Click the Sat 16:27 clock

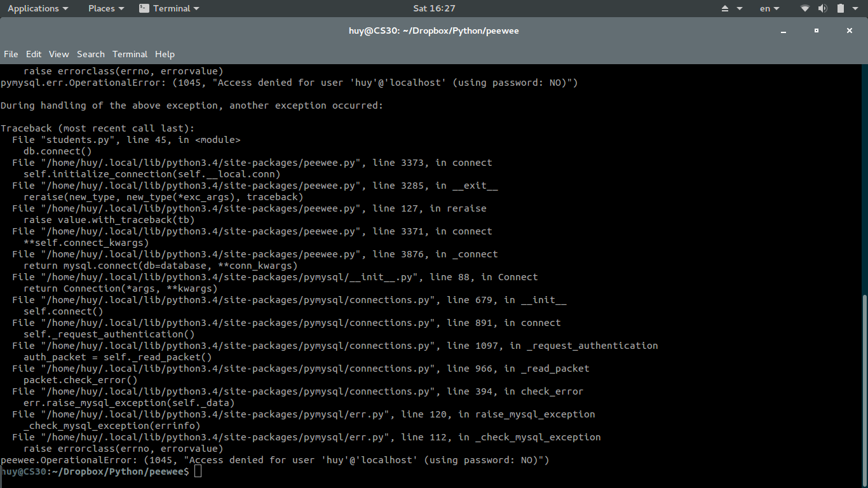[x=434, y=8]
